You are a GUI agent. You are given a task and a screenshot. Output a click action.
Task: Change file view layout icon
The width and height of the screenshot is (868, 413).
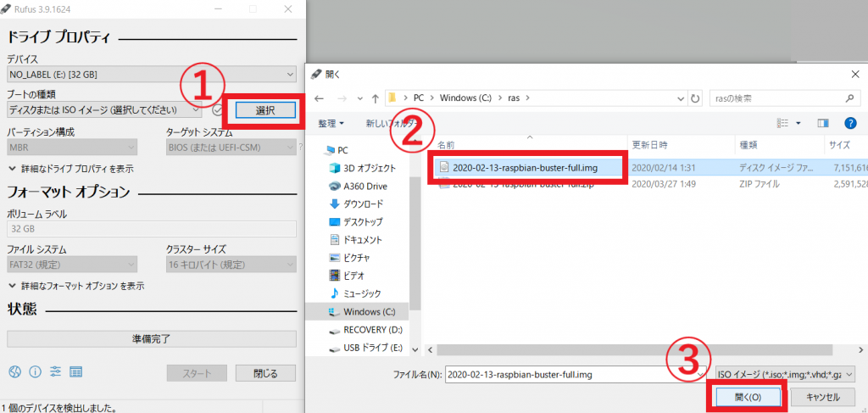point(782,123)
